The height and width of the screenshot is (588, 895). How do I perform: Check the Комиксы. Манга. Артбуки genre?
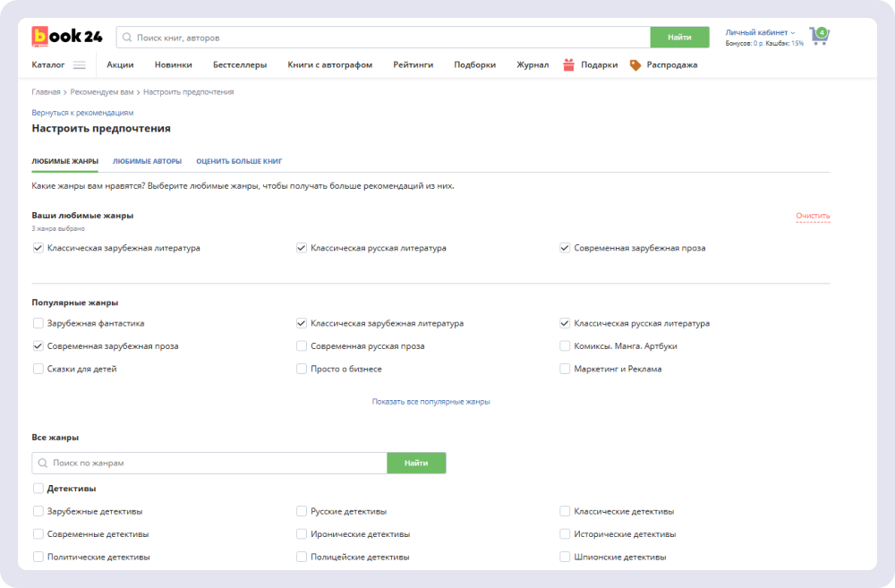pyautogui.click(x=565, y=345)
